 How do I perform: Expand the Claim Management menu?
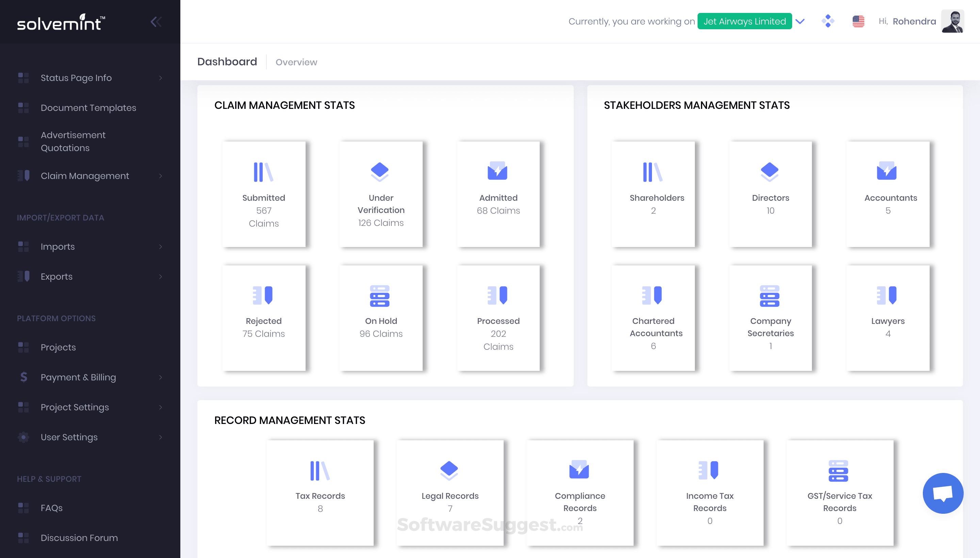(84, 176)
